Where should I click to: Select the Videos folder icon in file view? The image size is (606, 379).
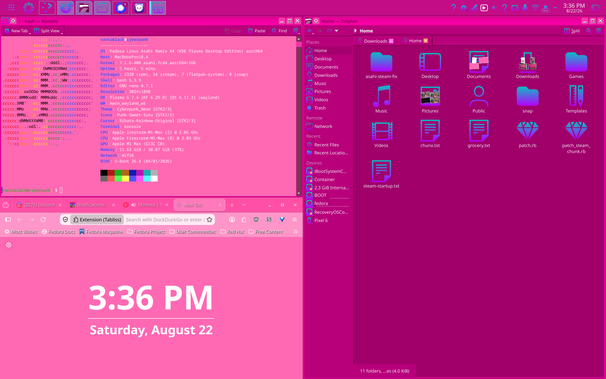coord(382,131)
